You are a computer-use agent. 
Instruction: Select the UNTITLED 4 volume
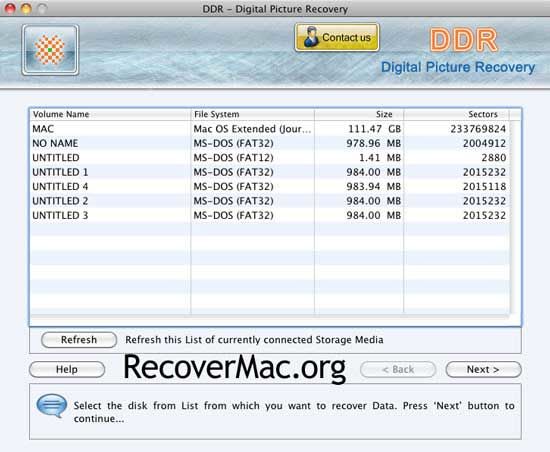pyautogui.click(x=270, y=186)
